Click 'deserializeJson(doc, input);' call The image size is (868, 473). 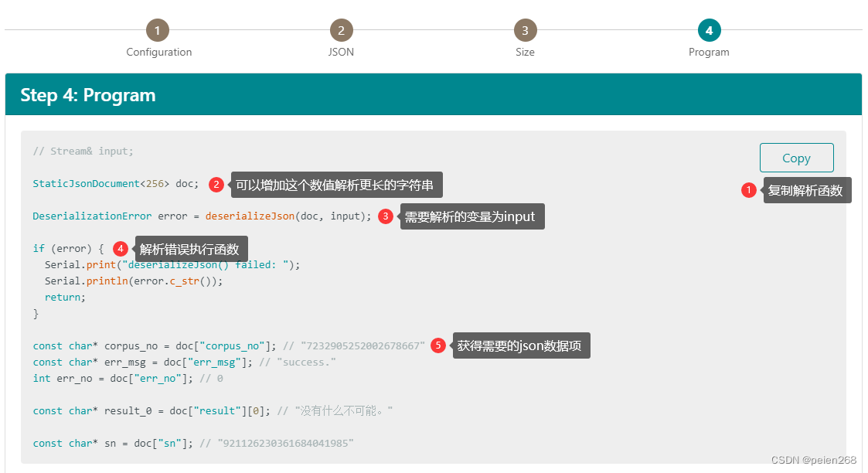click(288, 216)
